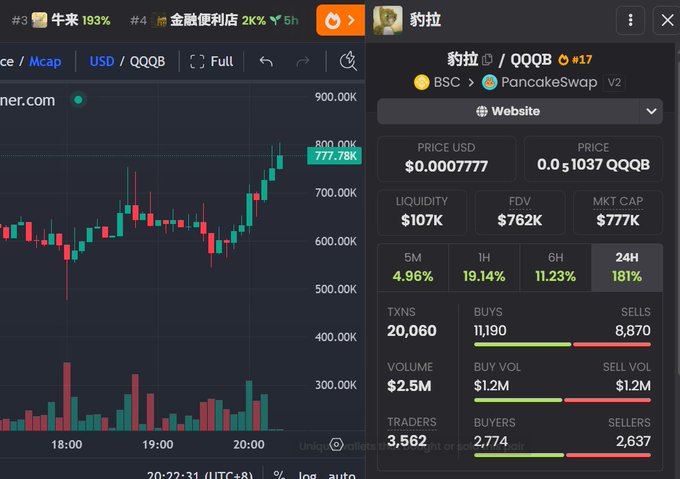The height and width of the screenshot is (479, 680).
Task: Select the 5M timeframe tab
Action: [412, 267]
